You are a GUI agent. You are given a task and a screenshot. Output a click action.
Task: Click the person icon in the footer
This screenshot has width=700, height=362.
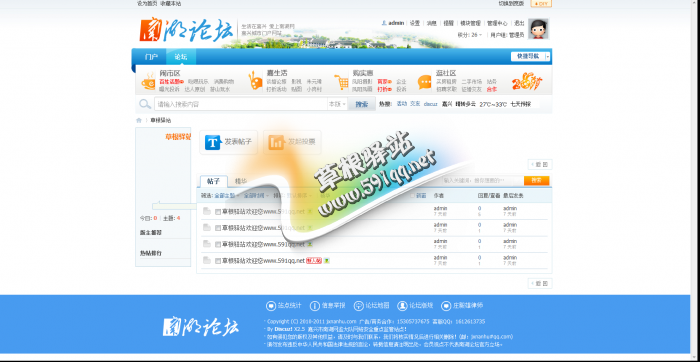[x=402, y=306]
